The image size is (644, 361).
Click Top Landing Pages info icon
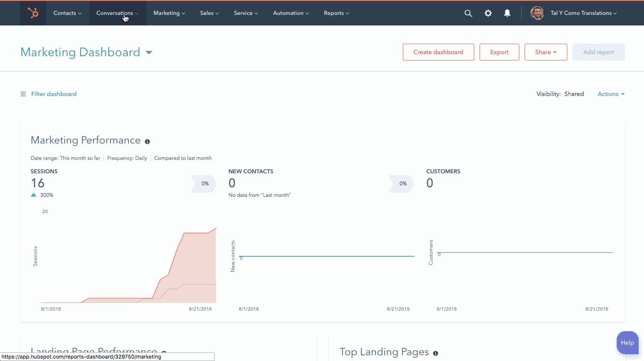[435, 353]
